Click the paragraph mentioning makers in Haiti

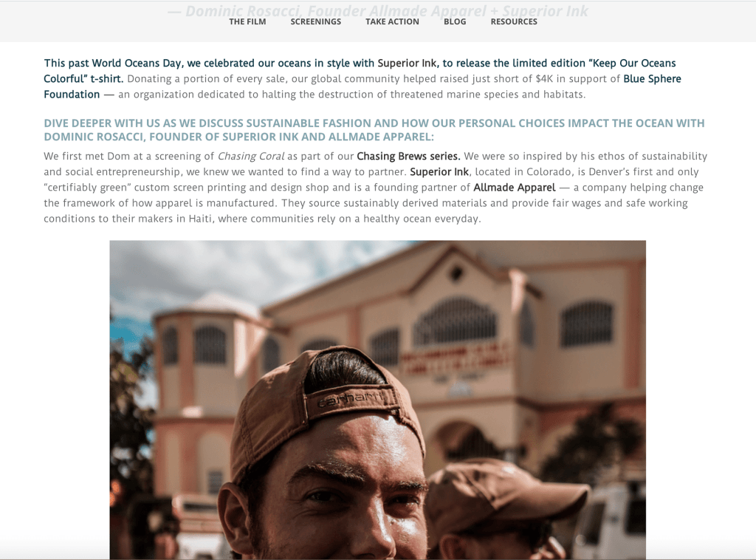(x=376, y=188)
